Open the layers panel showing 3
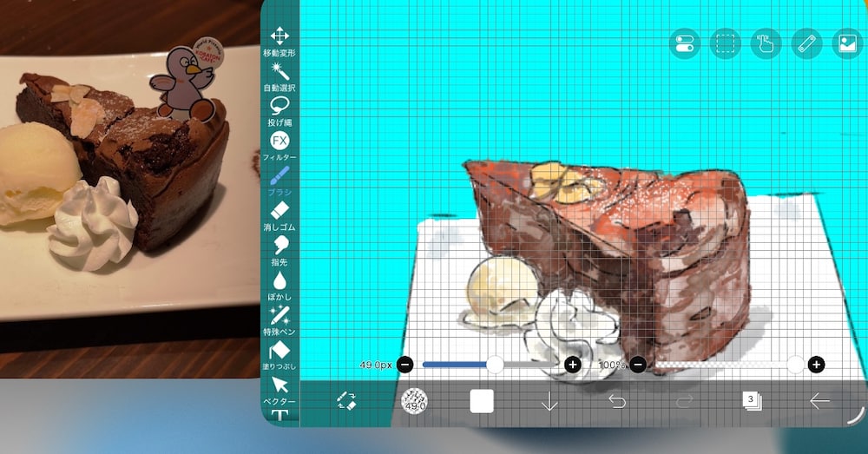 coord(752,400)
